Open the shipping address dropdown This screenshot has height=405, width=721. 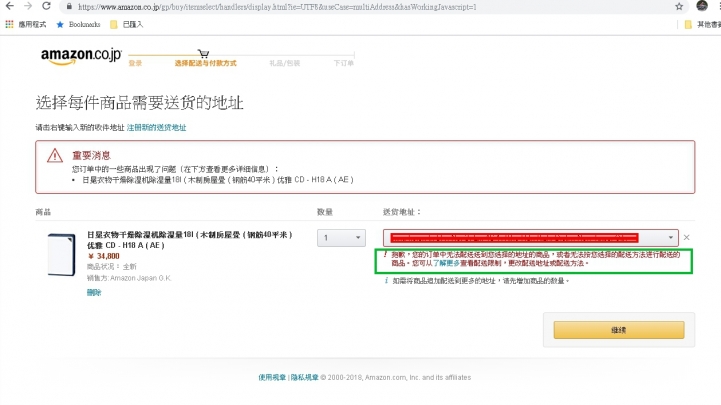[531, 238]
